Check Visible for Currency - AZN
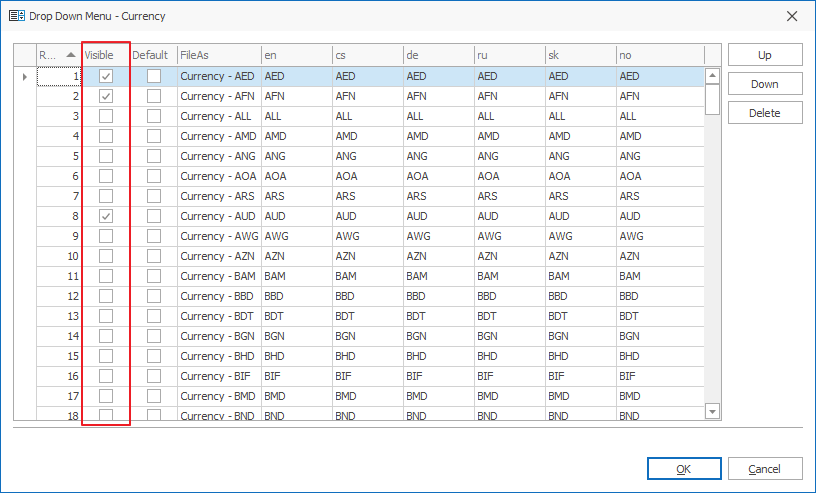Viewport: 816px width, 493px height. pyautogui.click(x=106, y=256)
